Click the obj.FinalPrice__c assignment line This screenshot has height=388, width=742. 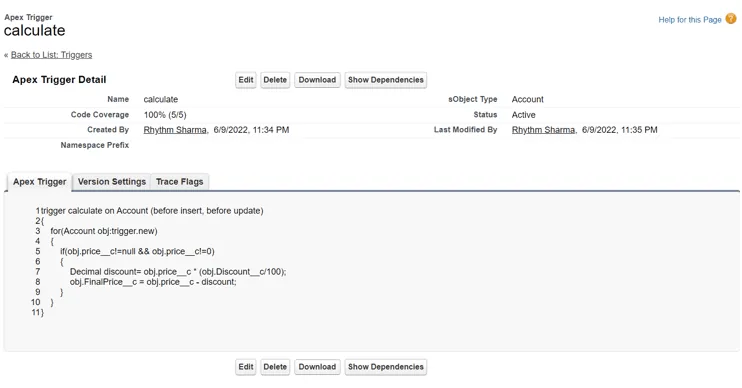click(153, 282)
